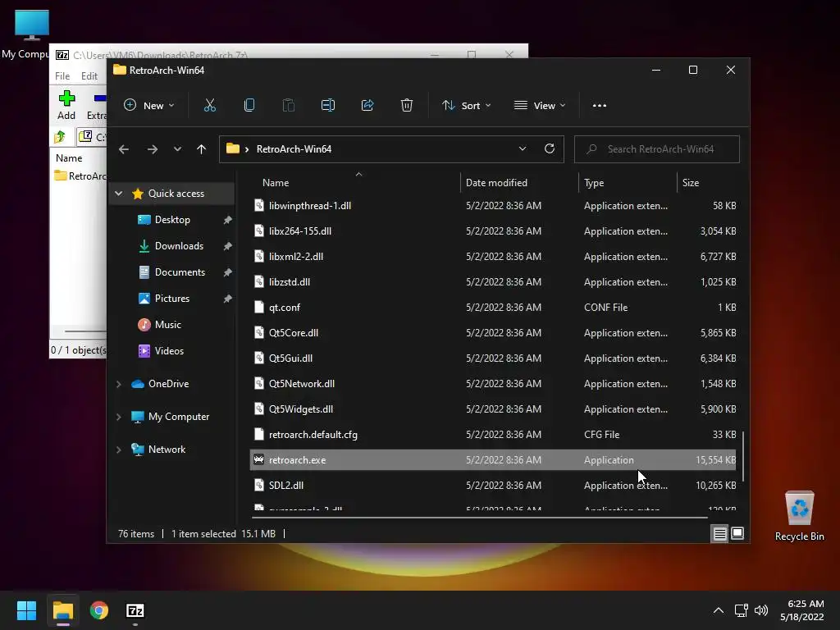Unpin Downloads from Quick access

[x=228, y=246]
